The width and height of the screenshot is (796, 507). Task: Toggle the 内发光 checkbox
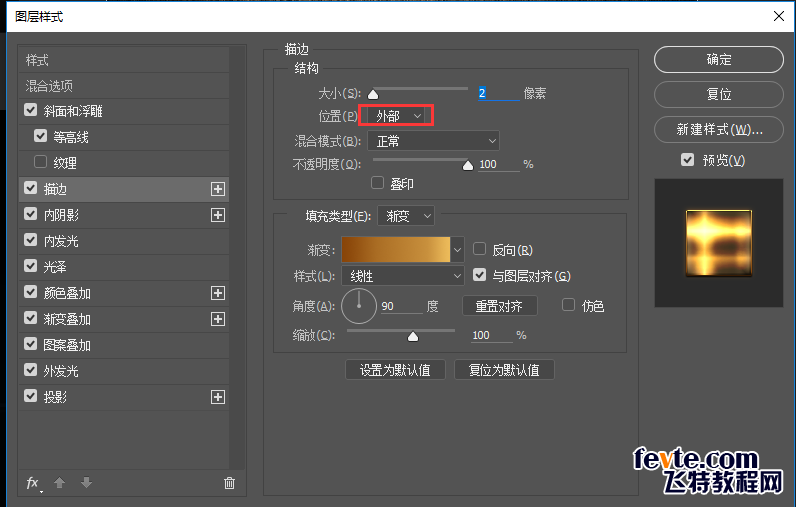[x=30, y=240]
